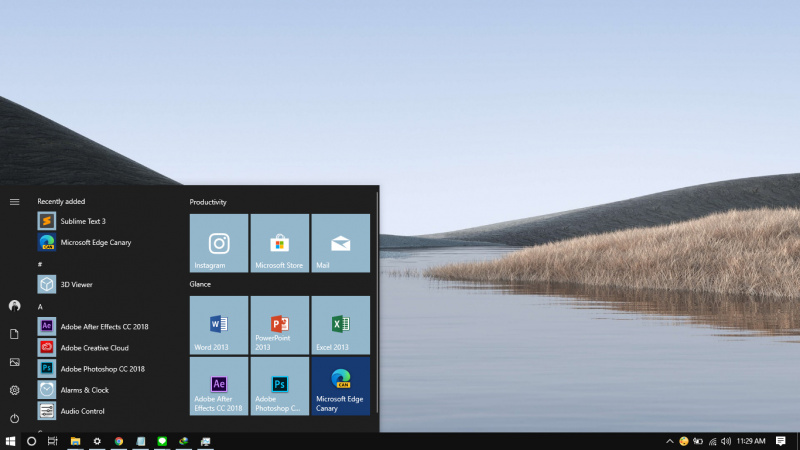Expand the Start menu hamburger button

(14, 202)
